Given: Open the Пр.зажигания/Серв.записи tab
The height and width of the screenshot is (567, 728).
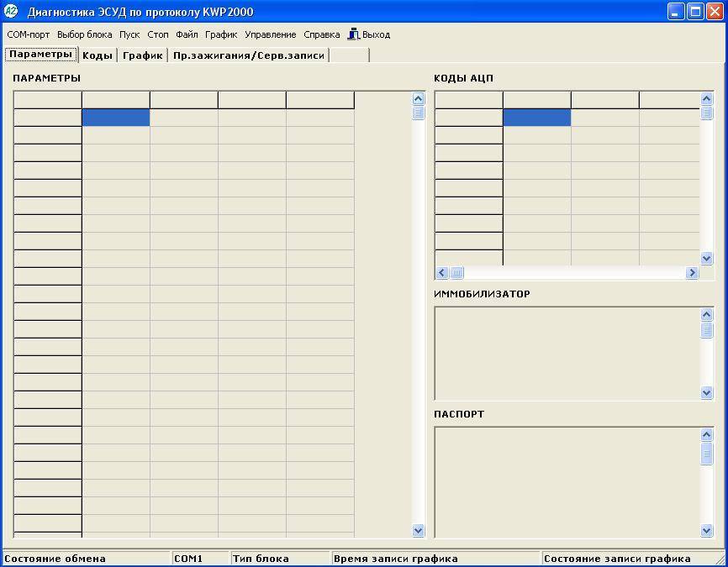Looking at the screenshot, I should pyautogui.click(x=248, y=55).
